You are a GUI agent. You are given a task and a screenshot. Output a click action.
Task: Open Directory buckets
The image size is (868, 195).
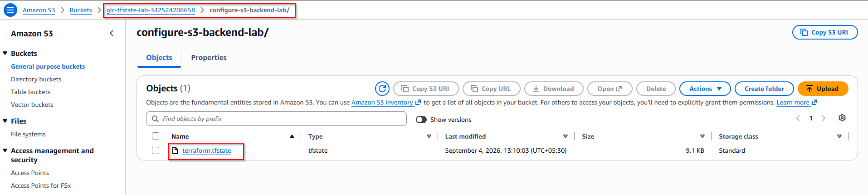36,79
